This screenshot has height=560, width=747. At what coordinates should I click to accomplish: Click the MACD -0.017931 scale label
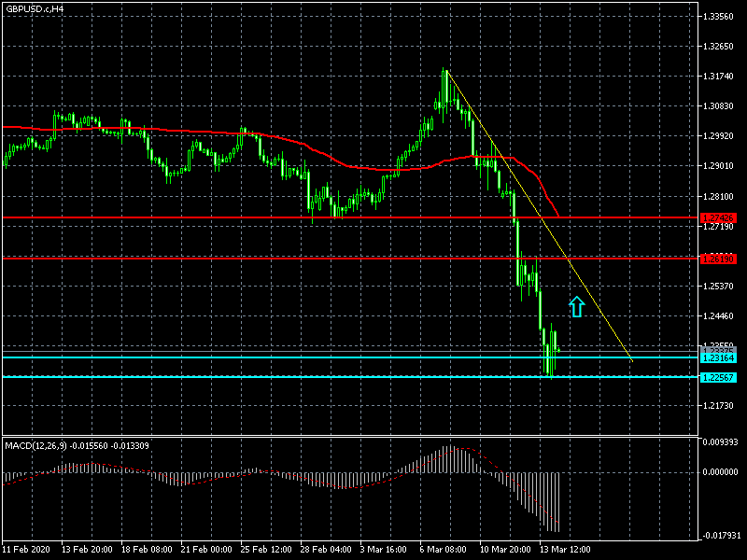(720, 536)
